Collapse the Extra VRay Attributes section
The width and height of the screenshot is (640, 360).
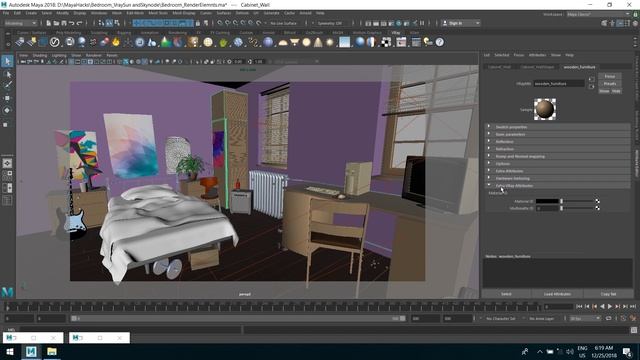tap(557, 186)
